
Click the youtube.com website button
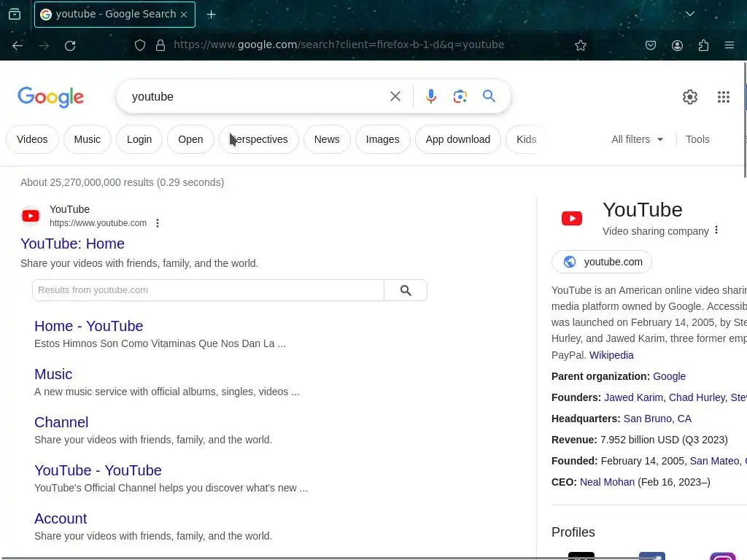[602, 262]
